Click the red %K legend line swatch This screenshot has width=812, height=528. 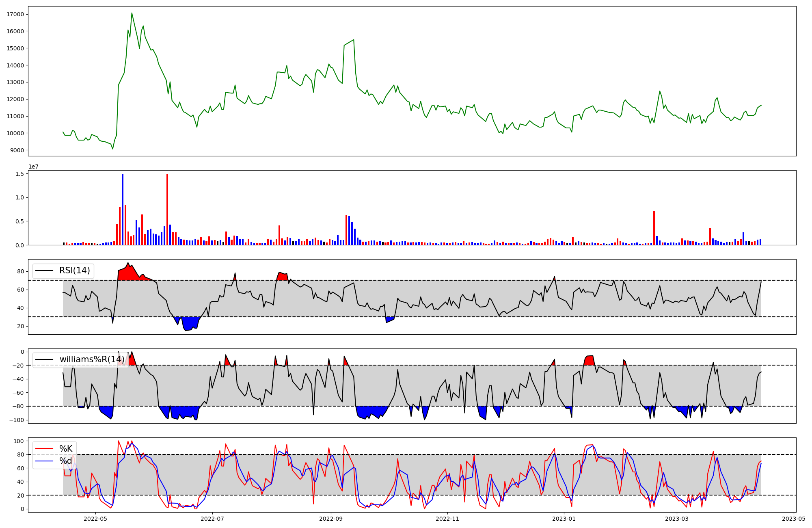44,449
